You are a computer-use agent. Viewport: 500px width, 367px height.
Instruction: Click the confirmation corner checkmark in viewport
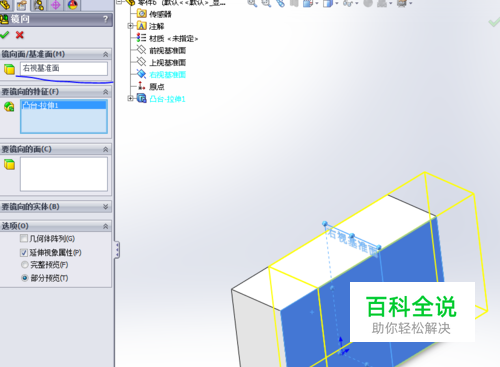pyautogui.click(x=494, y=22)
